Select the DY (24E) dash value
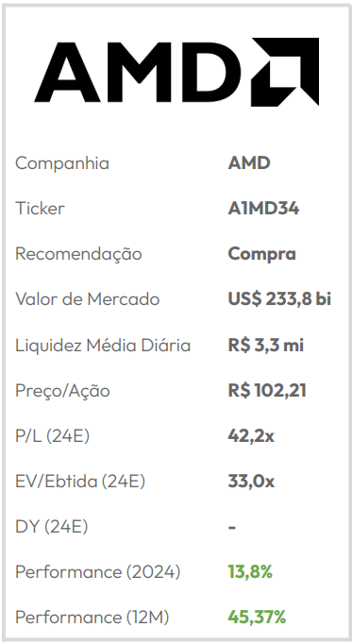Image resolution: width=352 pixels, height=644 pixels. point(232,527)
